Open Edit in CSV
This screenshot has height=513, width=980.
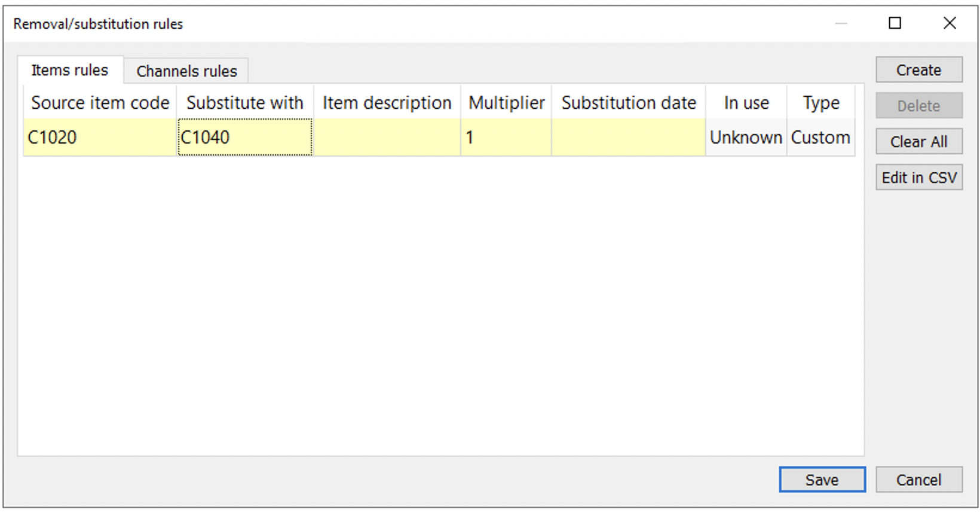pos(918,178)
